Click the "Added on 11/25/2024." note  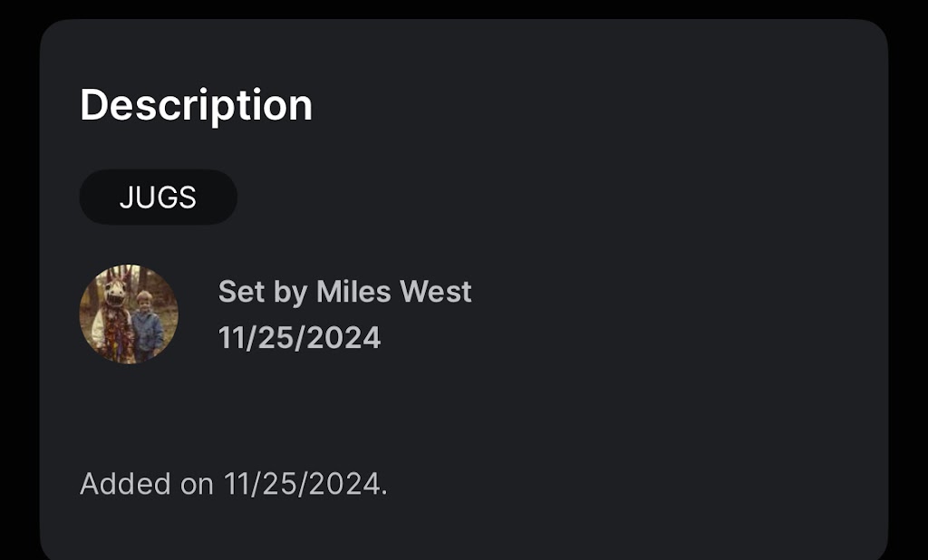[233, 484]
